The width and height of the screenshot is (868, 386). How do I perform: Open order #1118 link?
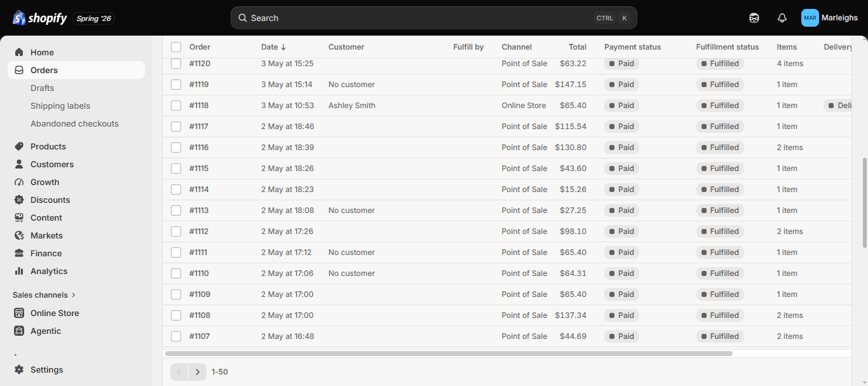tap(199, 106)
